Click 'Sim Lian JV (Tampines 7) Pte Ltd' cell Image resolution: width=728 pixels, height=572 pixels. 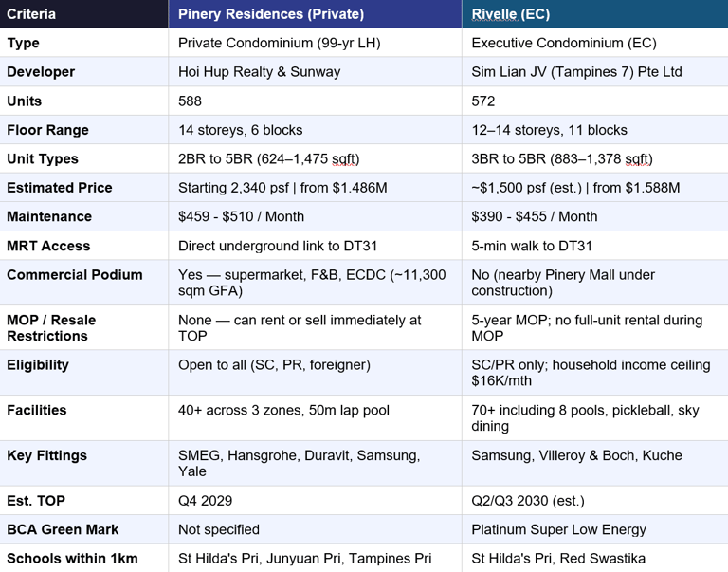point(595,71)
